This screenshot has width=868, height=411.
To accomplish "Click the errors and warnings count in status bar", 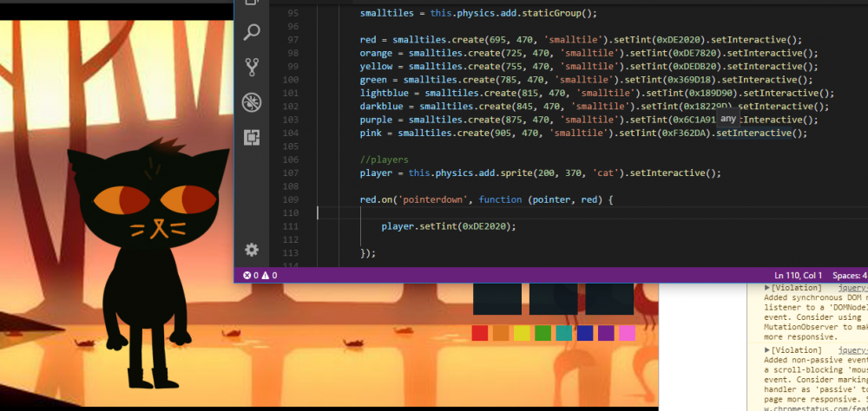I will [260, 275].
